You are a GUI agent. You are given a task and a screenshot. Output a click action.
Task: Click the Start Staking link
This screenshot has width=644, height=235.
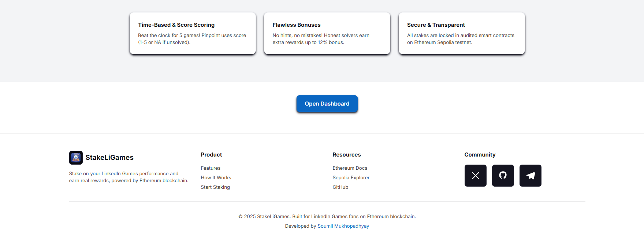coord(215,187)
